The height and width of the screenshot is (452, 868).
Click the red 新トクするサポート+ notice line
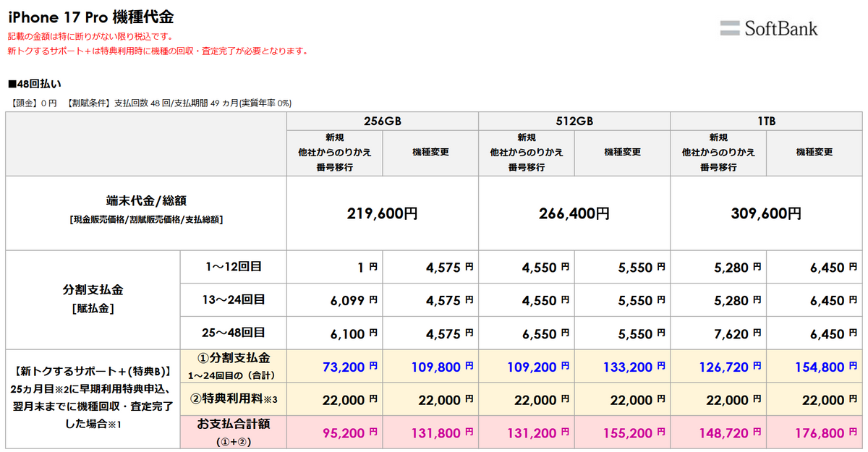pos(158,51)
